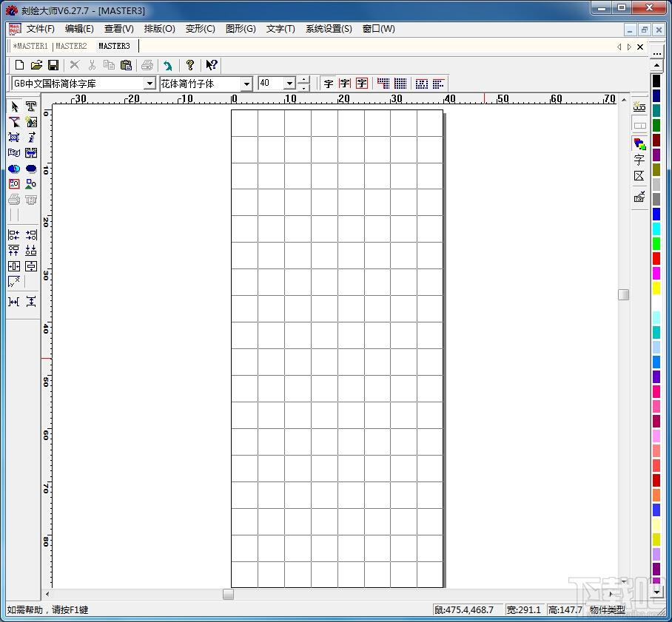Activate the What's This context help pointer
The height and width of the screenshot is (622, 672).
212,65
